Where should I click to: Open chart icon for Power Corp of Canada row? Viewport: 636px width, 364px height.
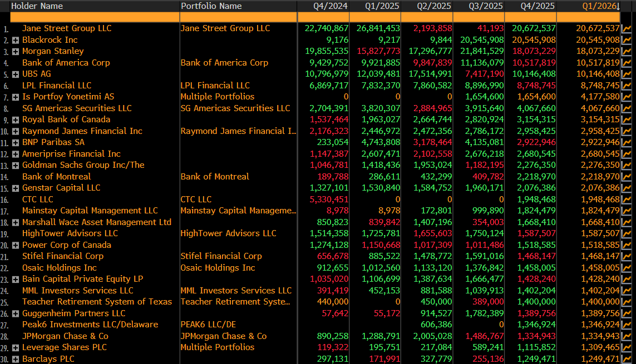(x=627, y=245)
